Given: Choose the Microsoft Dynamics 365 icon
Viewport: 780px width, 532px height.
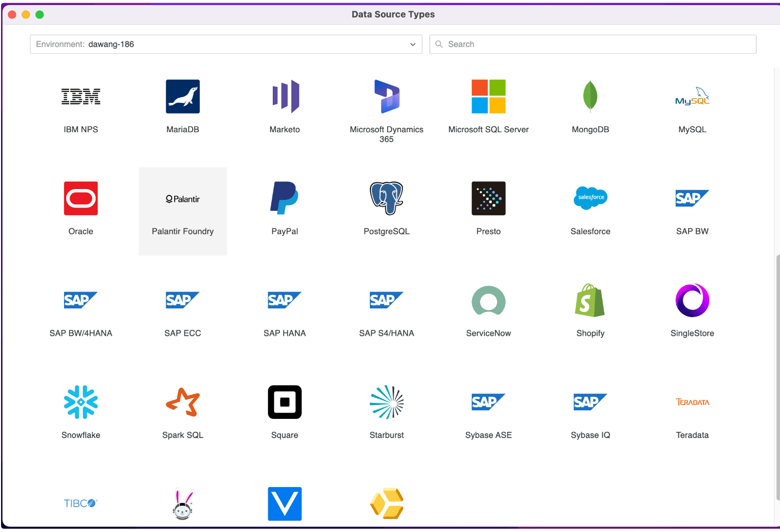Looking at the screenshot, I should (x=386, y=97).
